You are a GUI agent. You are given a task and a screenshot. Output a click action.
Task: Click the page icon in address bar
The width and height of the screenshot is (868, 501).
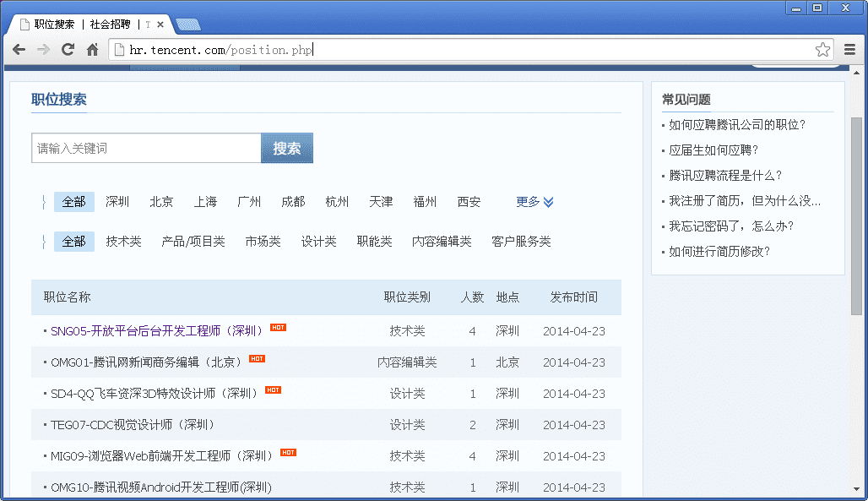tap(119, 49)
